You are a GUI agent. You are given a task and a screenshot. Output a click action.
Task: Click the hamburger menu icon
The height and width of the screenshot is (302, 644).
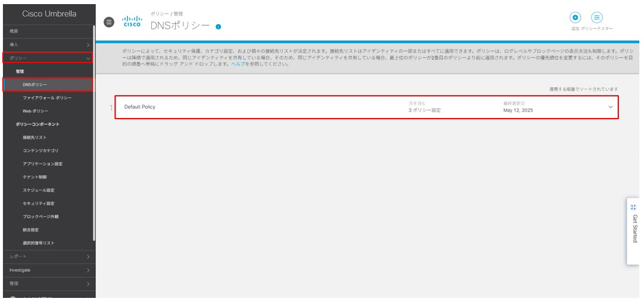[109, 22]
